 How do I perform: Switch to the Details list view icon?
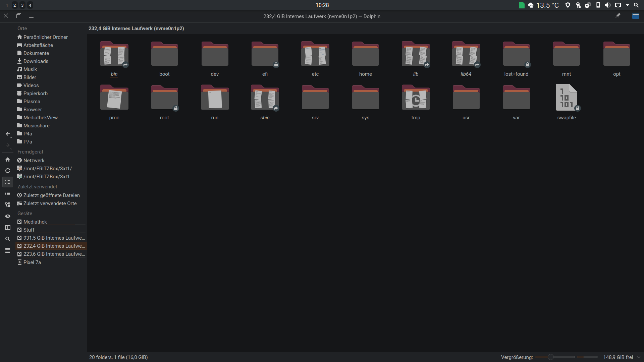pyautogui.click(x=8, y=194)
